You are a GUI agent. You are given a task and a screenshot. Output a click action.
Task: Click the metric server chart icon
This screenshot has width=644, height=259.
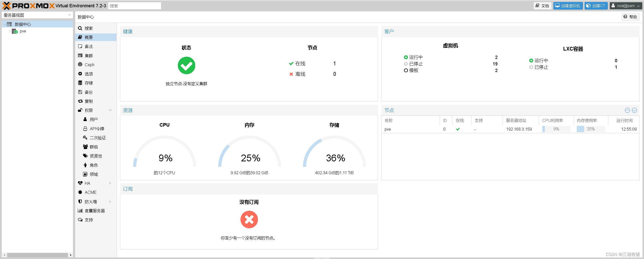80,211
